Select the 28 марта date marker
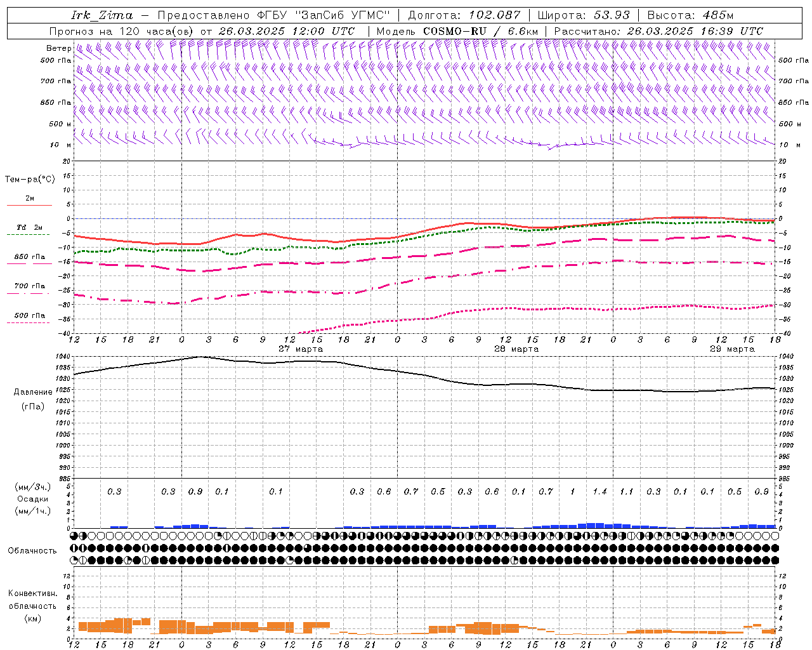The image size is (812, 650). pyautogui.click(x=516, y=349)
